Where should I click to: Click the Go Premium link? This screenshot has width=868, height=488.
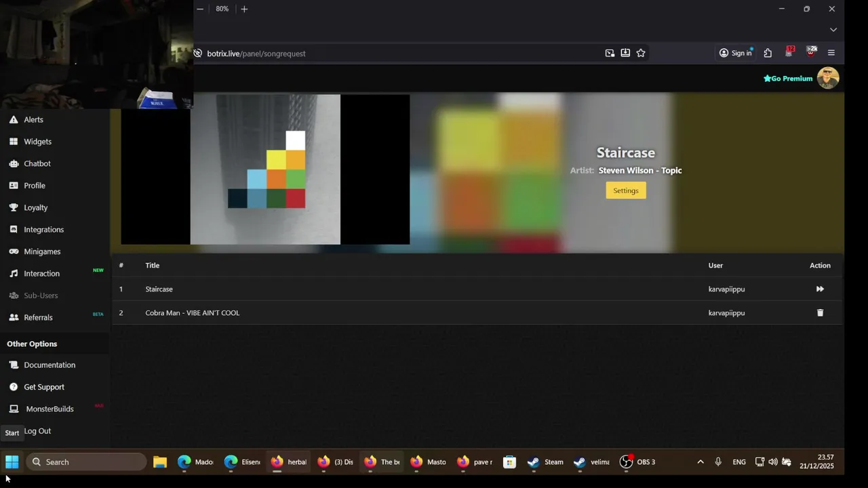pyautogui.click(x=788, y=79)
